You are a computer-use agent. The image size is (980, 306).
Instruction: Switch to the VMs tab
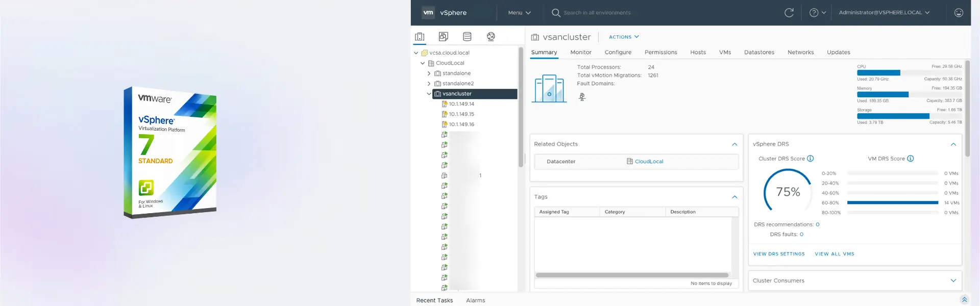point(725,53)
